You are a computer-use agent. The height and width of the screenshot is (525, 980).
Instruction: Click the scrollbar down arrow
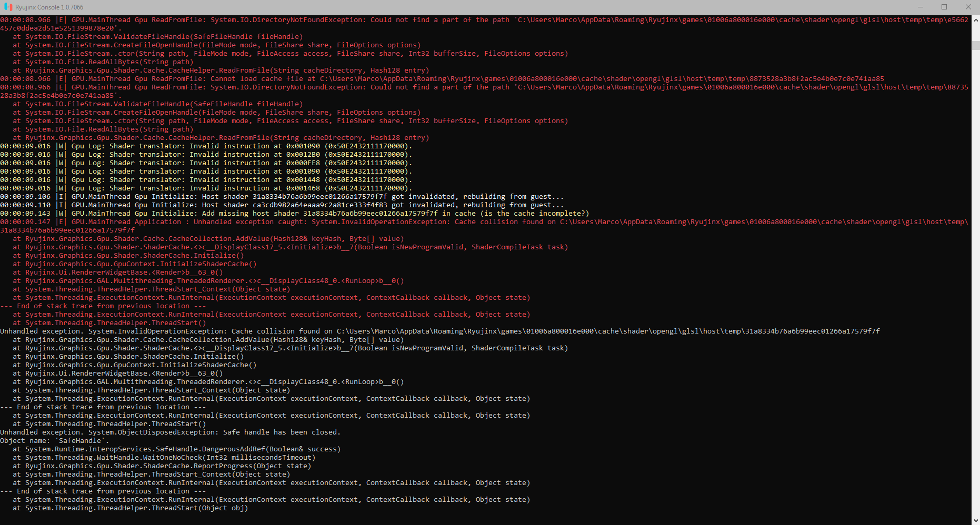coord(976,521)
